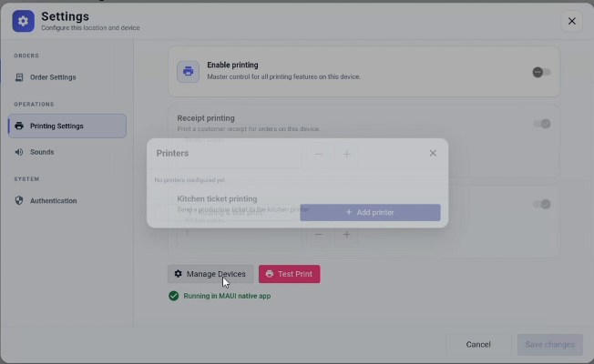
Task: Toggle the Receipt printing switch
Action: tap(542, 124)
